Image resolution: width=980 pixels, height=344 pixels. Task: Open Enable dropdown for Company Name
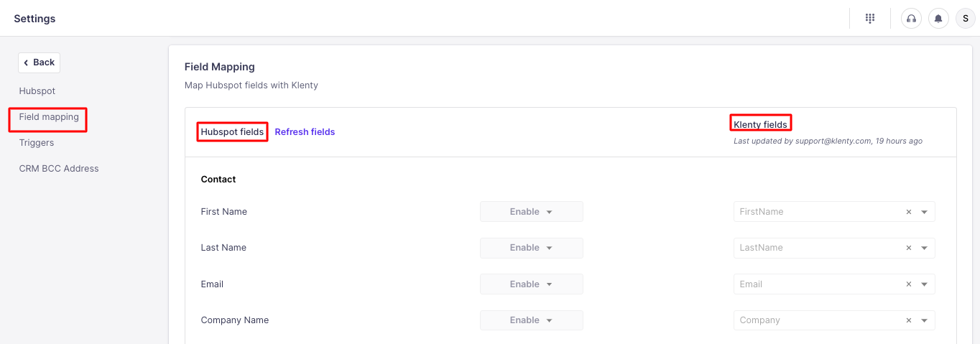click(x=531, y=320)
